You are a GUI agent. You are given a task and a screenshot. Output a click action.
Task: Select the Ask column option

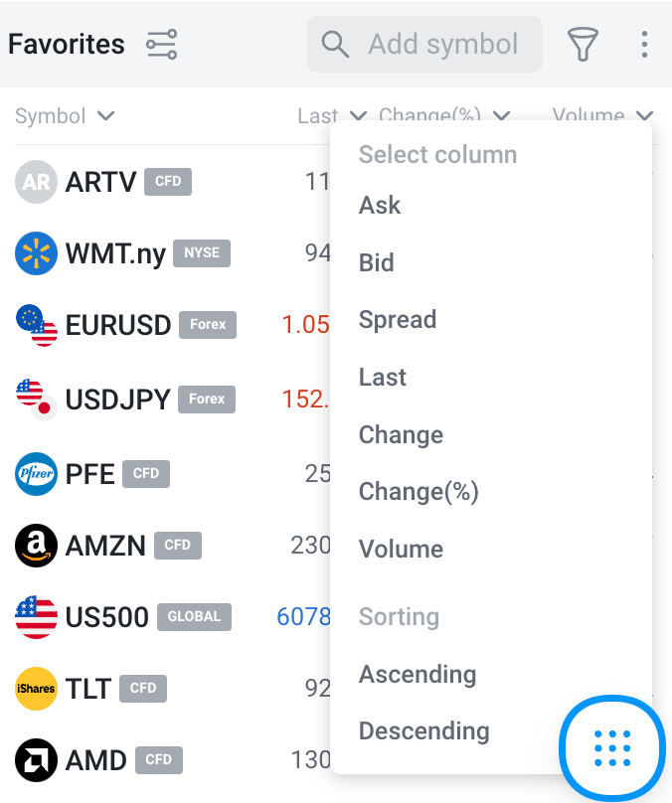380,206
